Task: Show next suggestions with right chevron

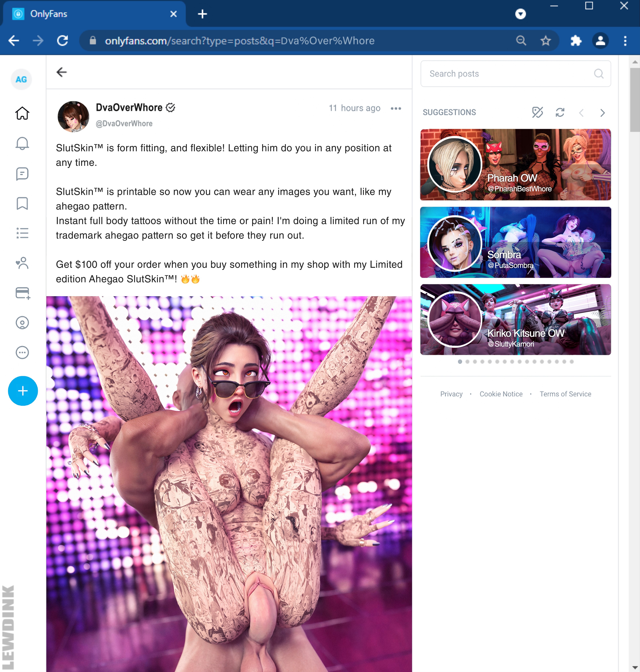Action: pos(603,113)
